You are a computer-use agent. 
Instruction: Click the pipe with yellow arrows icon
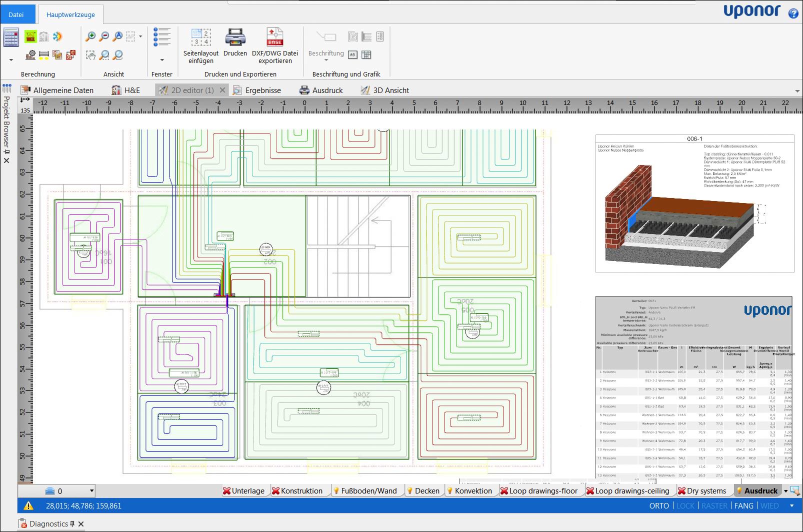coord(44,55)
